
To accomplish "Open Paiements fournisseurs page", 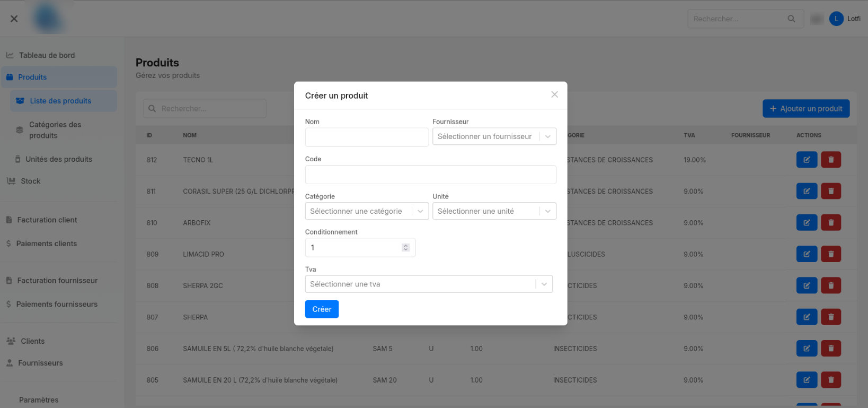I will 58,304.
